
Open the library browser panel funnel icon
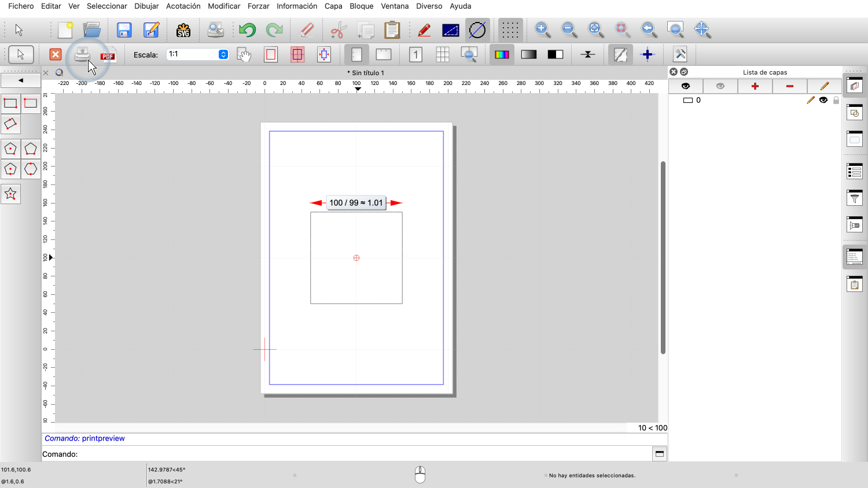(x=855, y=198)
